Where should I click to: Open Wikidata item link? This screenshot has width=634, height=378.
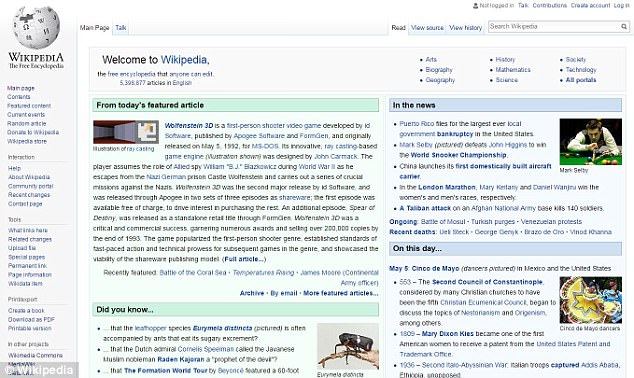click(x=25, y=284)
